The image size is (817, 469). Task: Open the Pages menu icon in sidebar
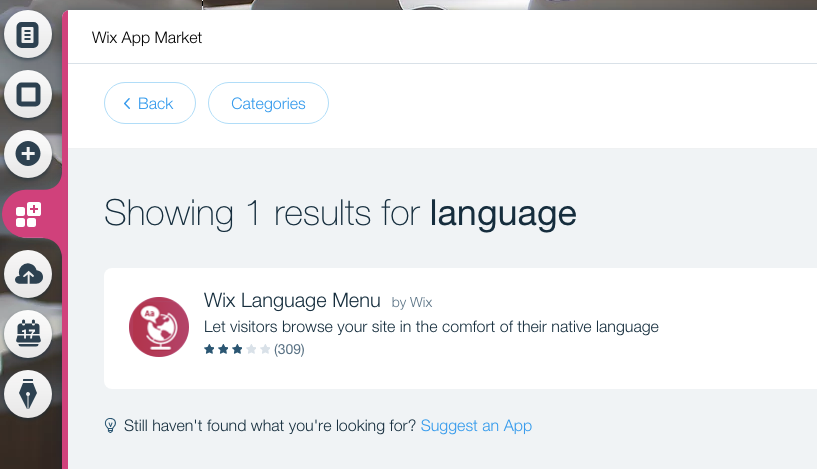pyautogui.click(x=28, y=37)
